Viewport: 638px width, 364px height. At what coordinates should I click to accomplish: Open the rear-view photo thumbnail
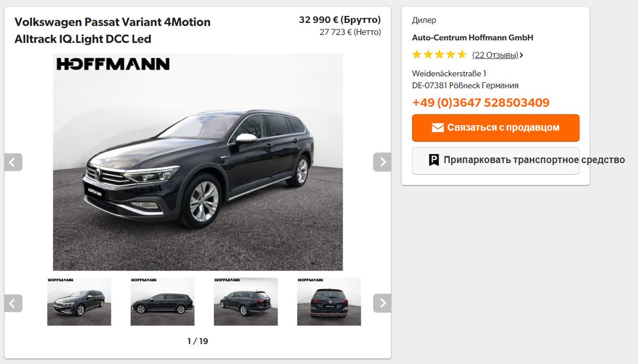point(329,301)
